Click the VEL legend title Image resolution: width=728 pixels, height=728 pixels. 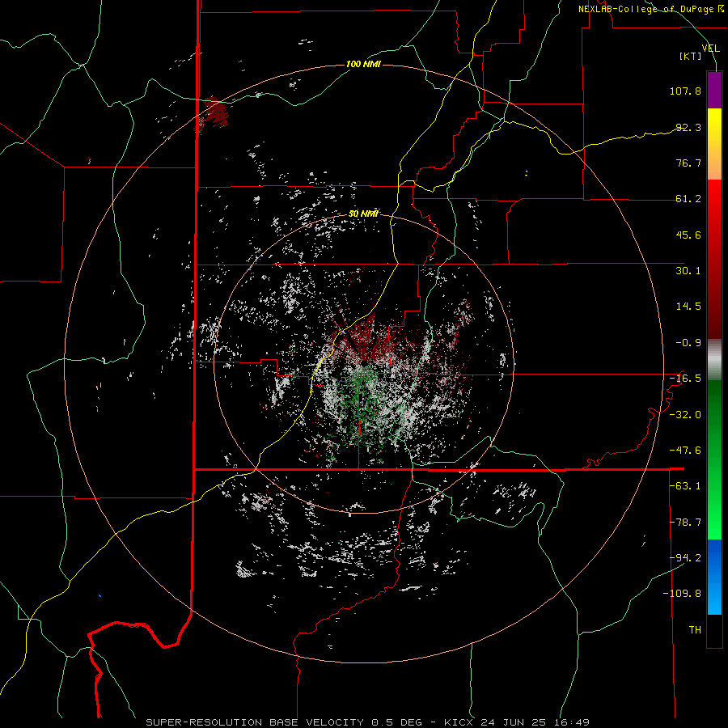pos(711,48)
